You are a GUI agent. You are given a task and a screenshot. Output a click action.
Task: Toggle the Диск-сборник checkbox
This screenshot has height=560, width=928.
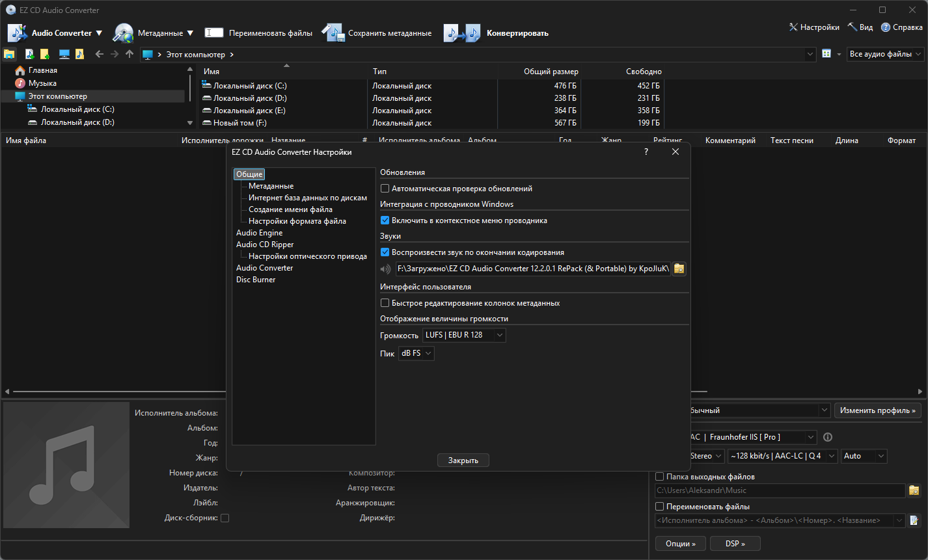pyautogui.click(x=225, y=518)
